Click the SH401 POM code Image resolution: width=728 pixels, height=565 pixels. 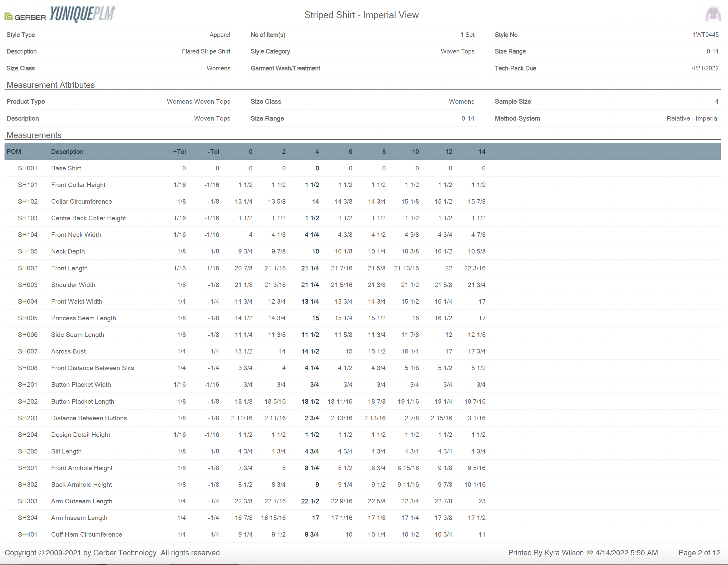pos(27,534)
